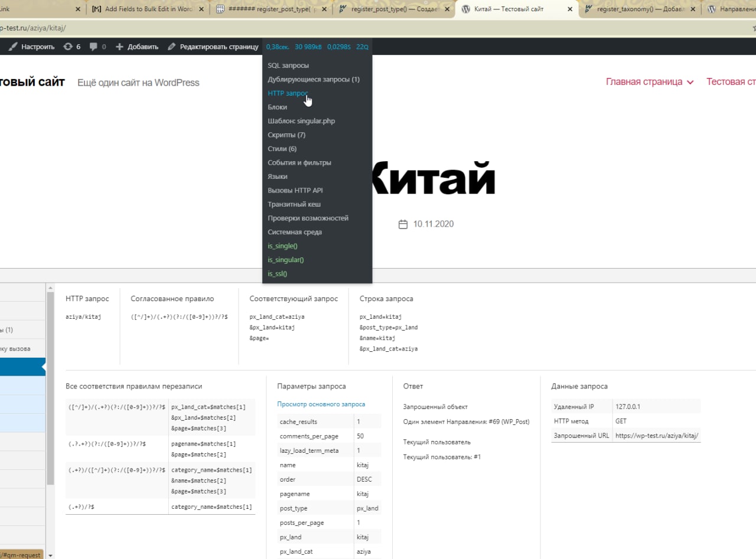
Task: Click the requested URL https://wp-test.ru/aziya/kitaj/
Action: pyautogui.click(x=657, y=436)
